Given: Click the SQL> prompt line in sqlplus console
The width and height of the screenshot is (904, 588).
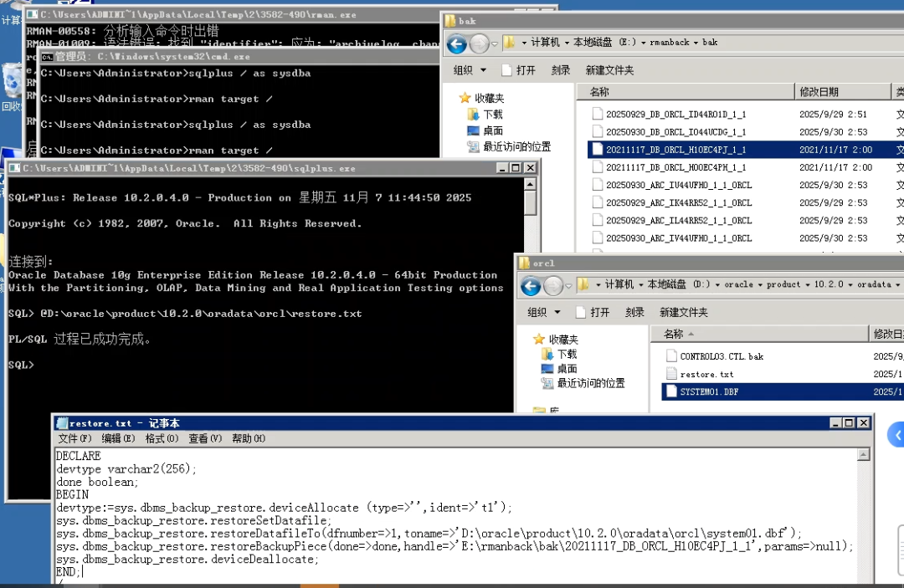Looking at the screenshot, I should [21, 365].
